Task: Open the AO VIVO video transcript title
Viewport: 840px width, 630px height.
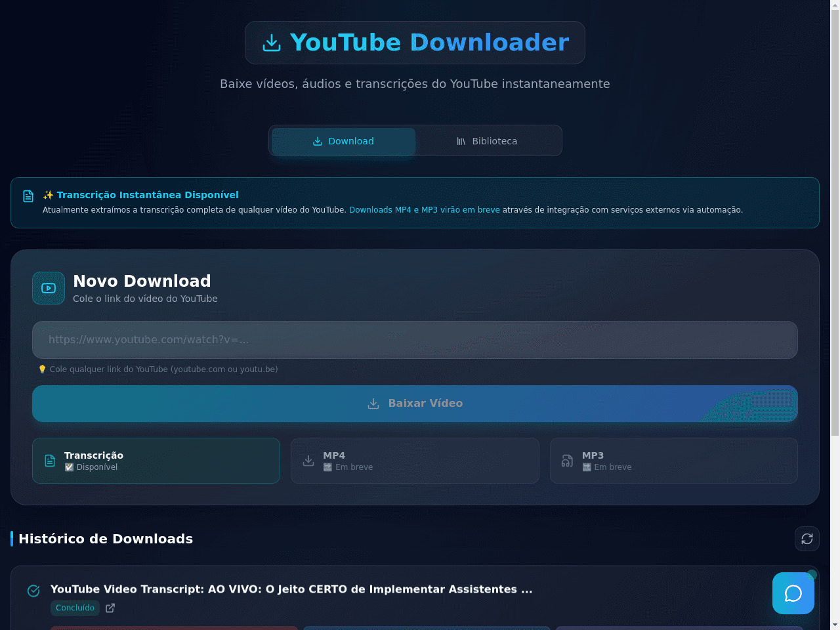Action: [291, 589]
